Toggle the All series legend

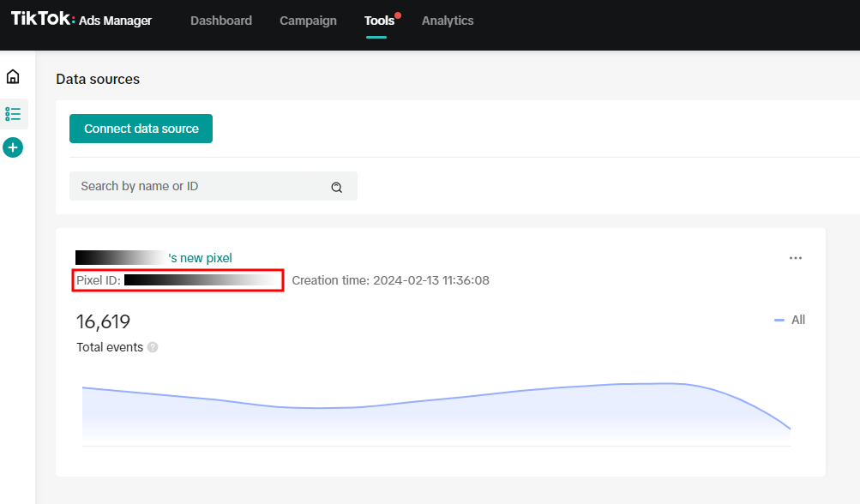790,320
